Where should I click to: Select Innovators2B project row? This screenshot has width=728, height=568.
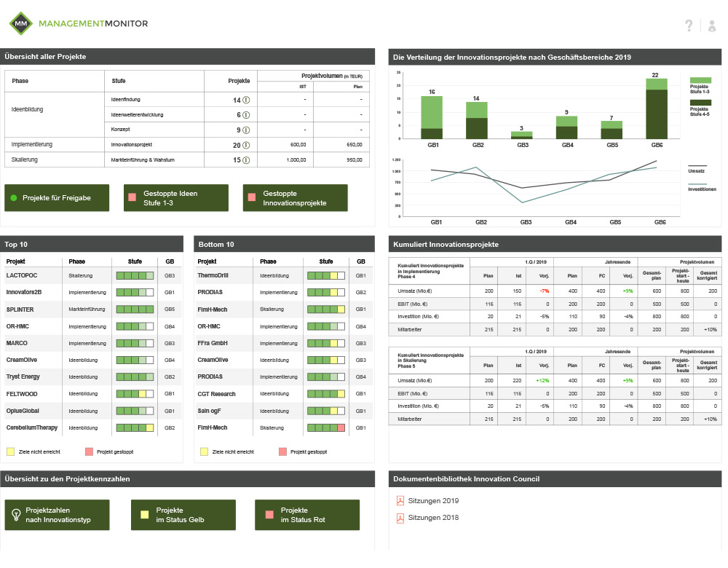pos(92,292)
